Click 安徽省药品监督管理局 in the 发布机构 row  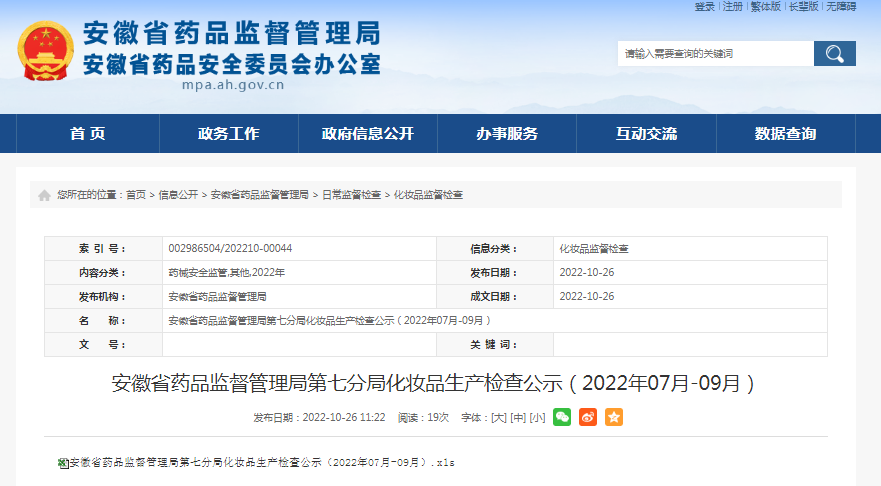[x=217, y=297]
